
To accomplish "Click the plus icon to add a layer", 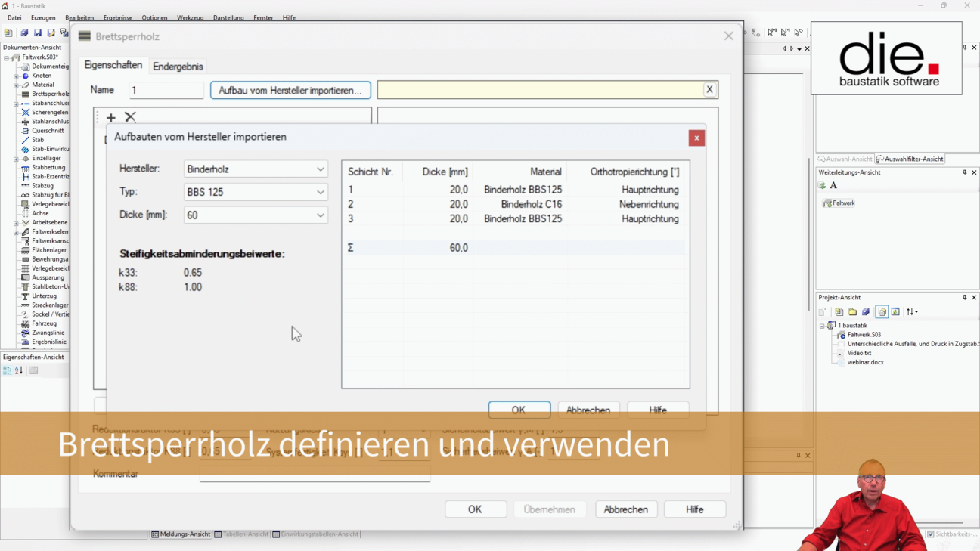I will pos(111,117).
